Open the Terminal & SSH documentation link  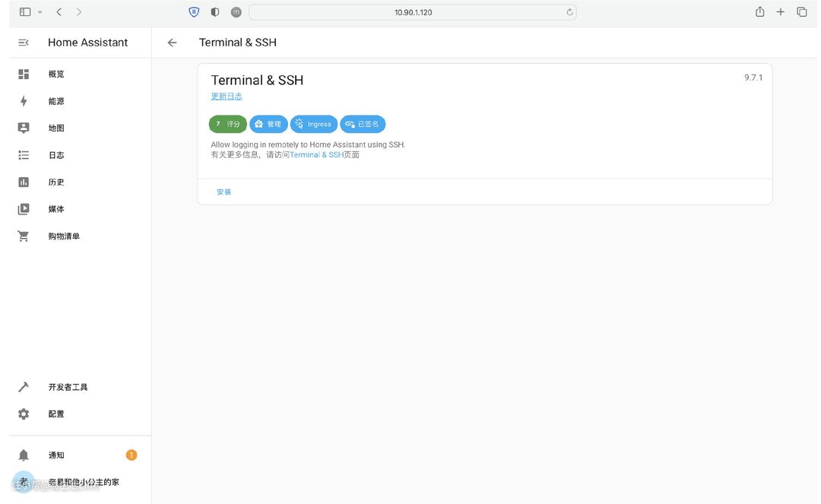coord(316,155)
